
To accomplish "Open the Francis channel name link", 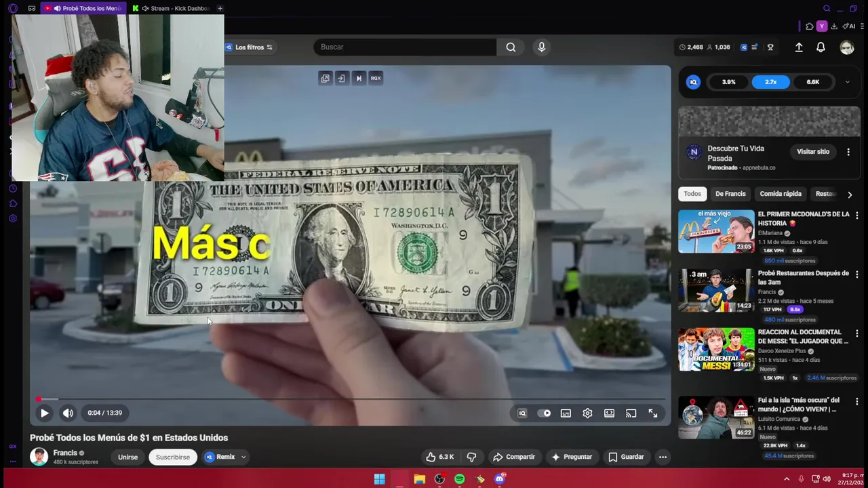I will 65,453.
